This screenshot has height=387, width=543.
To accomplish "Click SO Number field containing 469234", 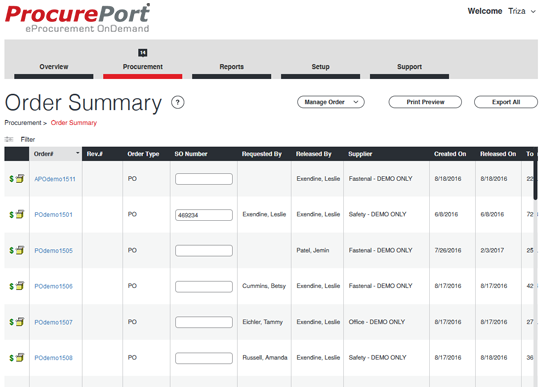I will 204,215.
